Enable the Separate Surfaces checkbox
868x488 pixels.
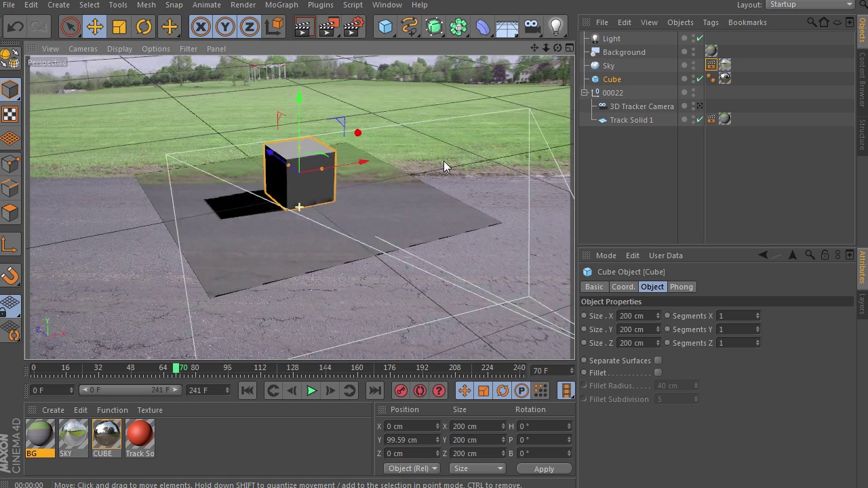click(x=658, y=361)
